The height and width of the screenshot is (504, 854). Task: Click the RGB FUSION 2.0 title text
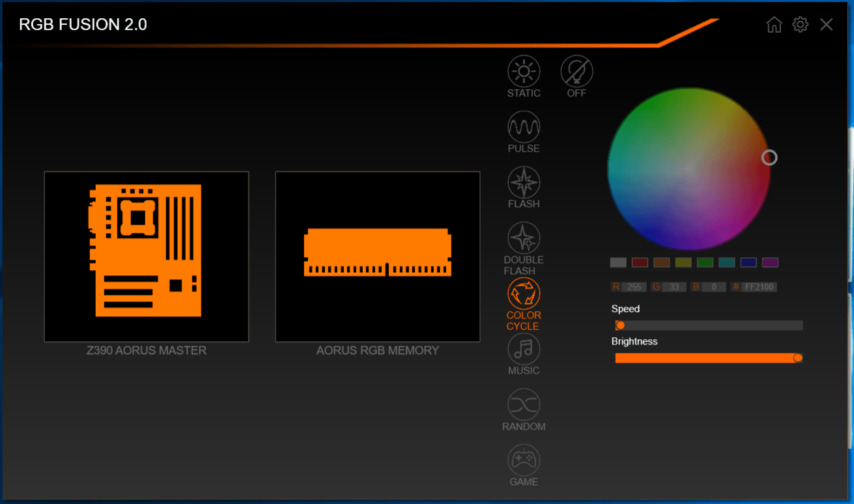pyautogui.click(x=83, y=25)
